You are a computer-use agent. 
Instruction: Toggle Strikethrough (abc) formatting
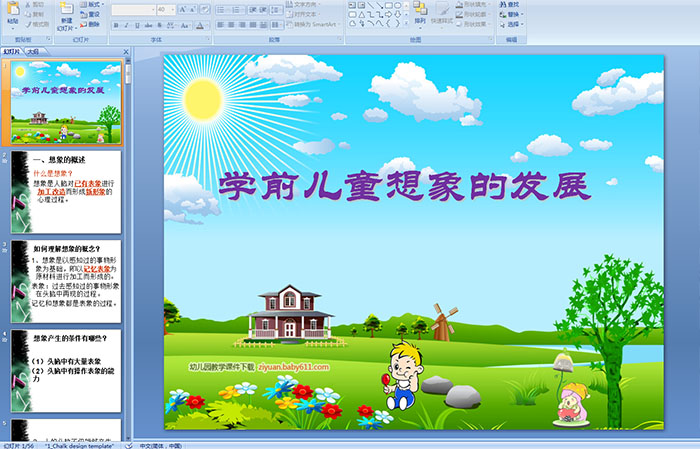coord(148,25)
